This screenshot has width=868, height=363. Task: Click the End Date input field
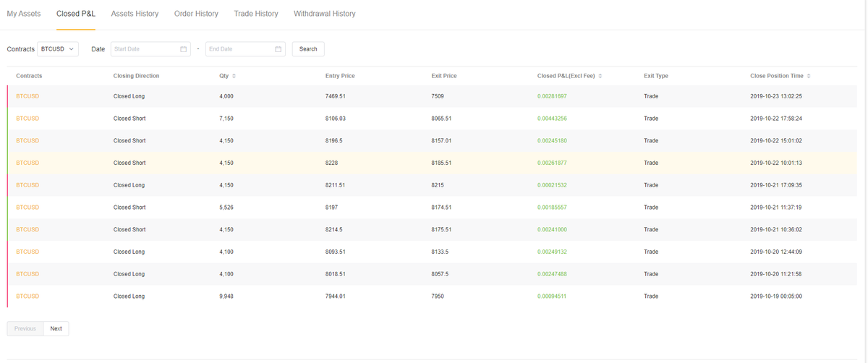[x=245, y=49]
